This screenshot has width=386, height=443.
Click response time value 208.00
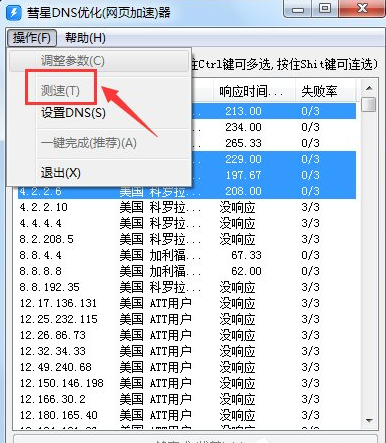pos(243,191)
